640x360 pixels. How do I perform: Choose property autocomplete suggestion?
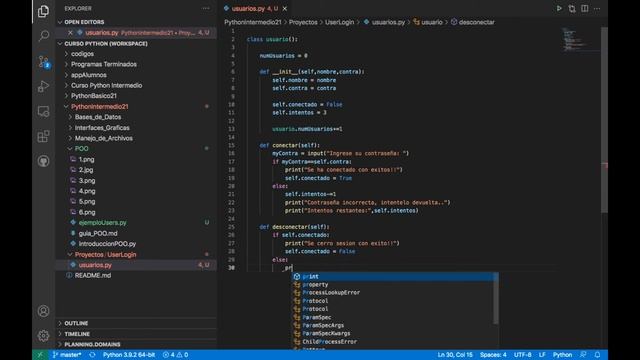click(393, 285)
